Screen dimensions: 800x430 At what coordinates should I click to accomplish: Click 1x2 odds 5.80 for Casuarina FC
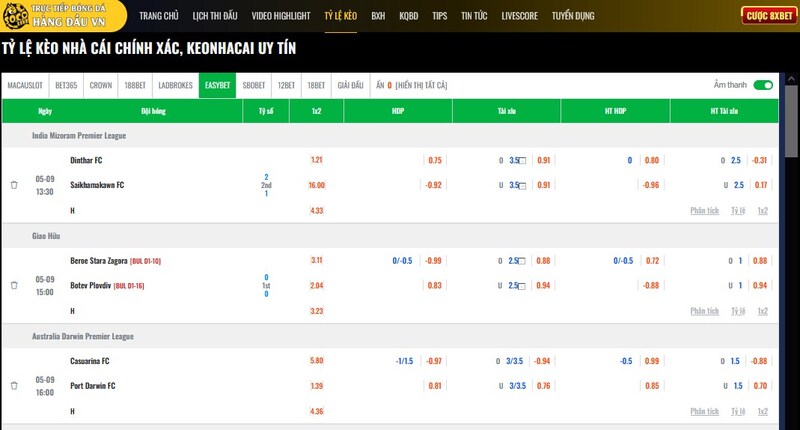(x=316, y=361)
